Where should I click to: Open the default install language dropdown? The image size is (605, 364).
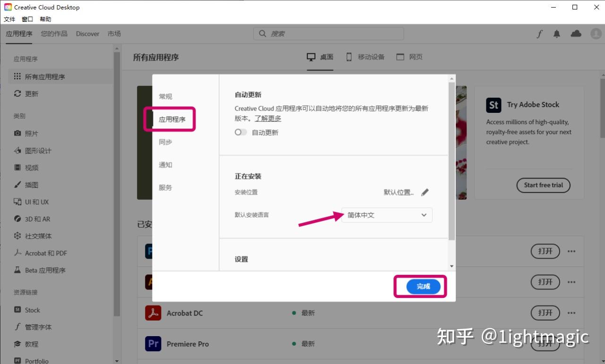387,215
